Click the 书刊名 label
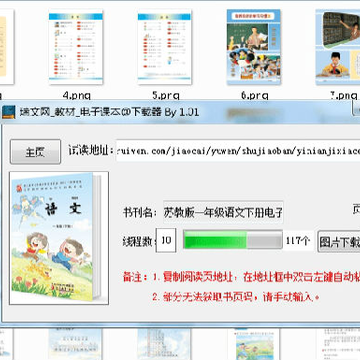This screenshot has width=360, height=360. 140,212
